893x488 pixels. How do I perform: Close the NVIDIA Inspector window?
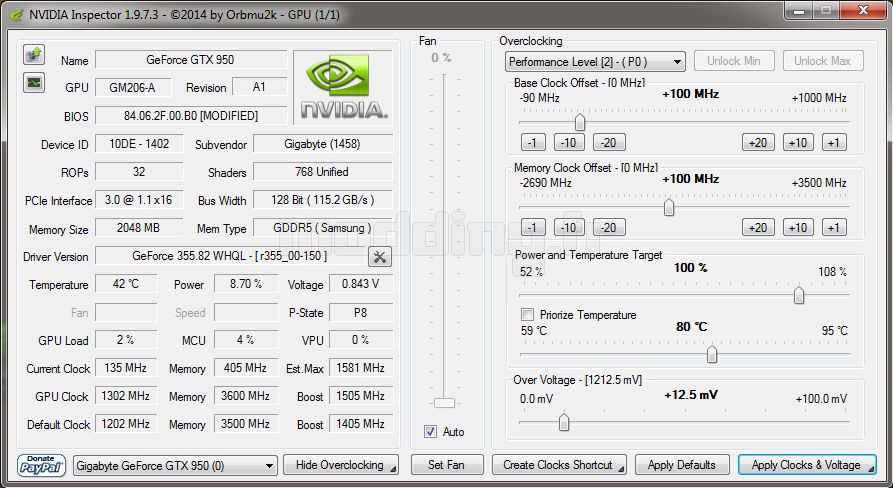point(863,10)
